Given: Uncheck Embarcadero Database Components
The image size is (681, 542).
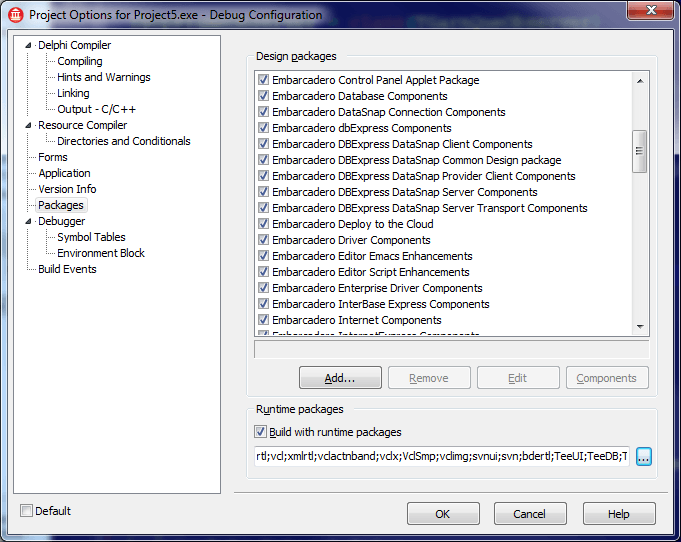Looking at the screenshot, I should click(x=263, y=96).
